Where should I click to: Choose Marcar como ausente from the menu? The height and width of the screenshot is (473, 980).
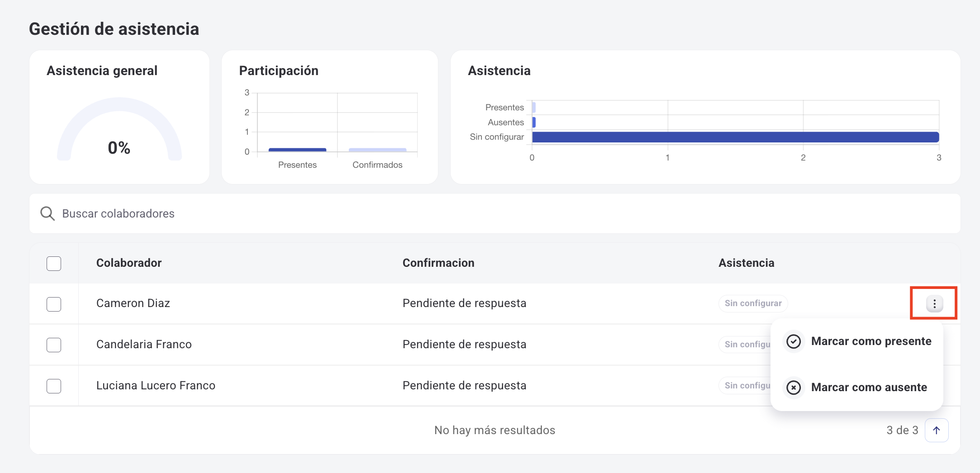(x=869, y=388)
